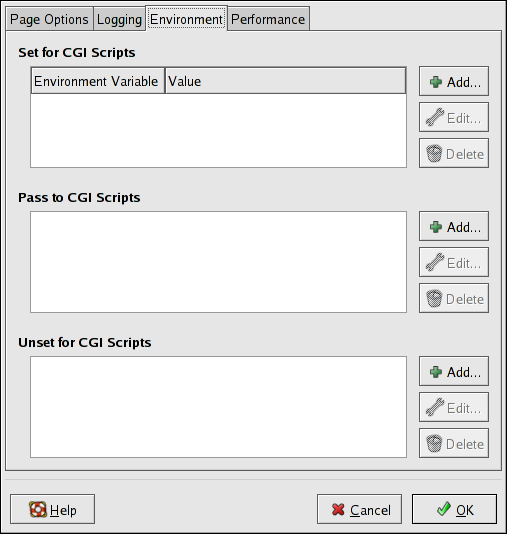Click green plus icon in Unset for CGI Scripts
Viewport: 507px width, 534px height.
point(435,372)
